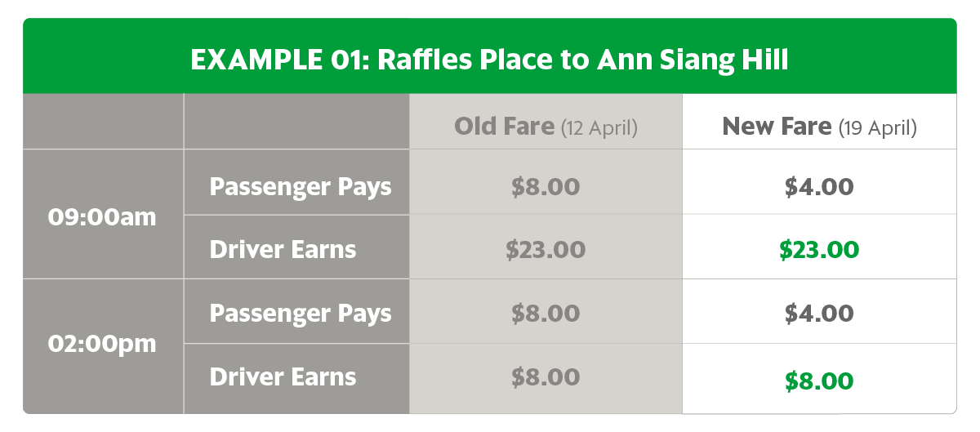Screen dimensions: 980x432
Task: Click the 'EXAMPLE 01: Raffles Place to Ann Siang Hill' title
Action: [489, 60]
